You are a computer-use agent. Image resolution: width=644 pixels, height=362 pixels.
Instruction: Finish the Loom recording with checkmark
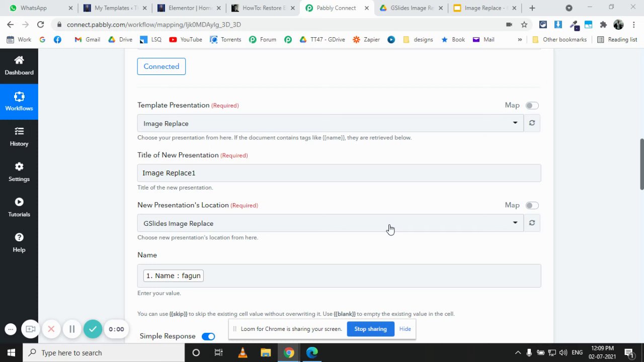click(x=93, y=329)
